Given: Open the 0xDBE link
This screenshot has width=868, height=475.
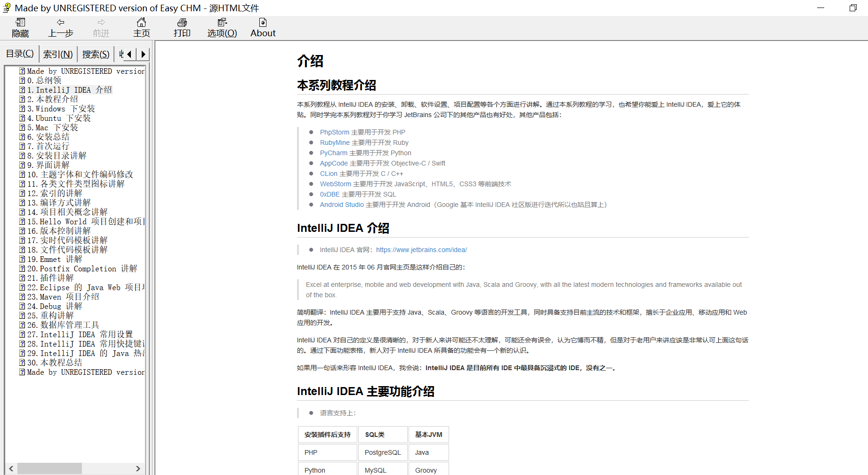Looking at the screenshot, I should 330,194.
